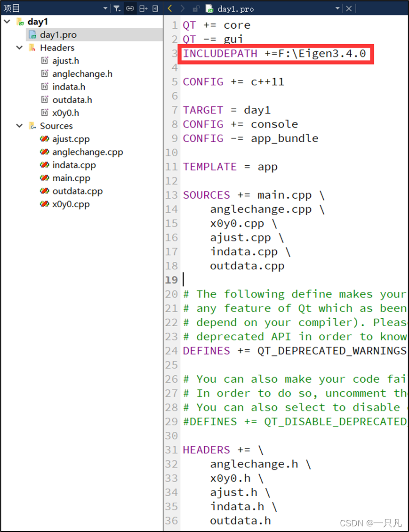This screenshot has width=409, height=532.
Task: Close the day1.pro document
Action: 349,8
